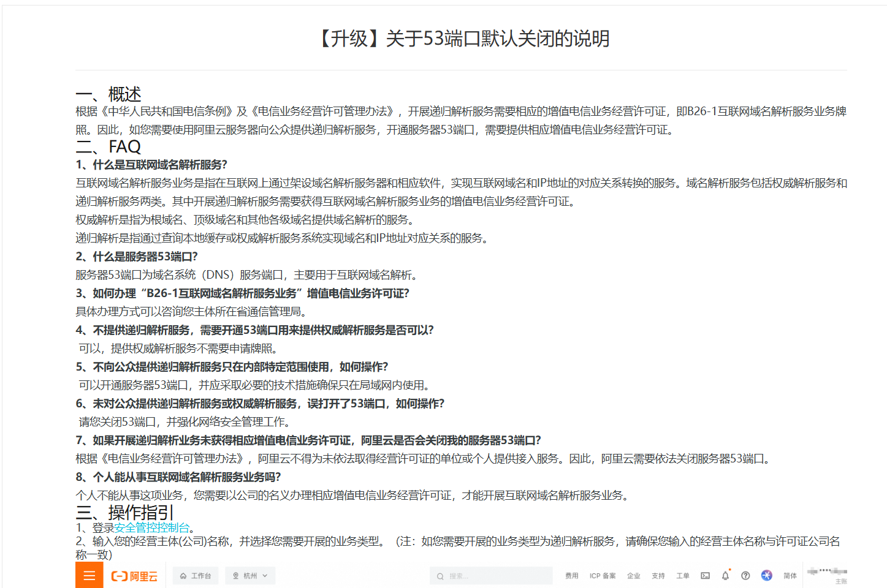
Task: Click the 二、FAQ heading
Action: pyautogui.click(x=108, y=147)
